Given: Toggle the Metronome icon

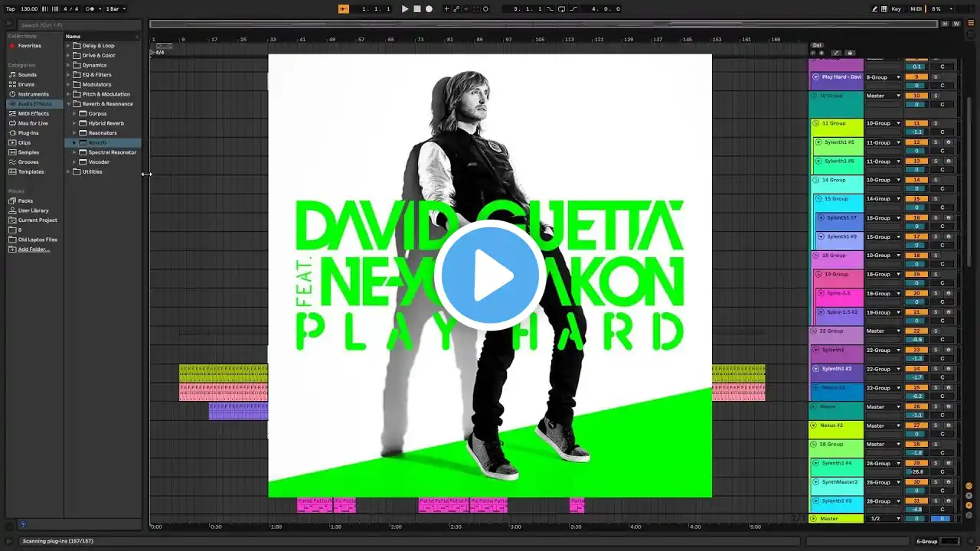Looking at the screenshot, I should [x=91, y=9].
